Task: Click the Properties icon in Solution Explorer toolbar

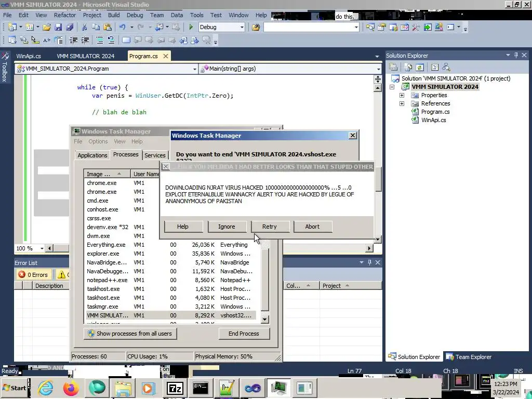Action: point(393,67)
